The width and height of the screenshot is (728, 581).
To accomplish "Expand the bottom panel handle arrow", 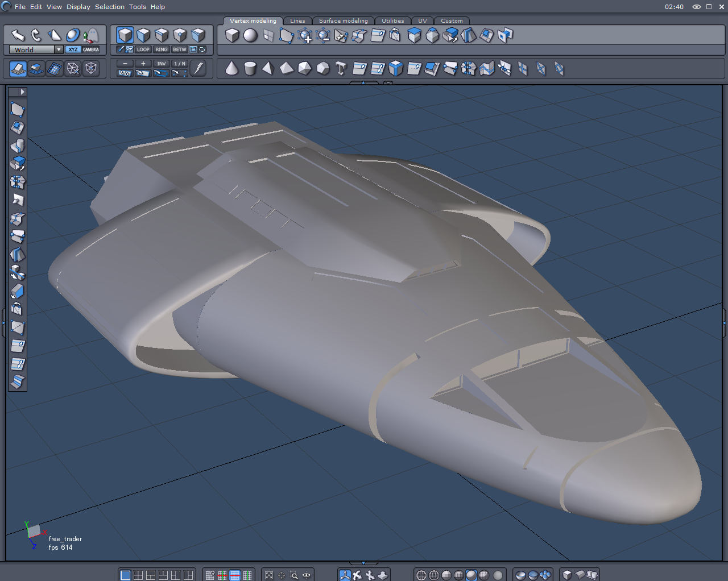I will pos(363,563).
